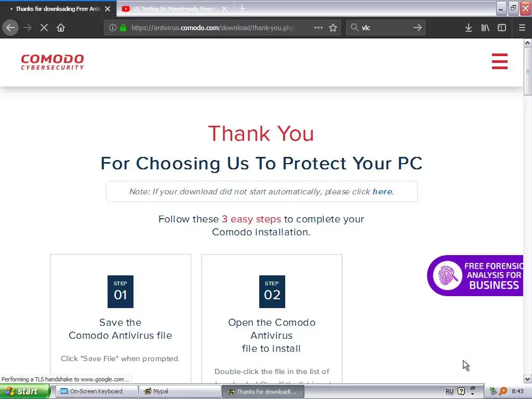
Task: Close the Thanks for downloading tab
Action: pyautogui.click(x=108, y=9)
